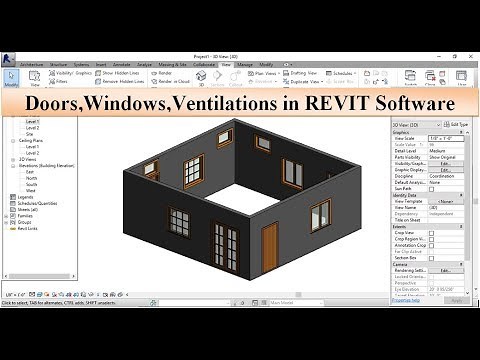Enable the Crop View checkbox
The width and height of the screenshot is (480, 360).
(432, 233)
